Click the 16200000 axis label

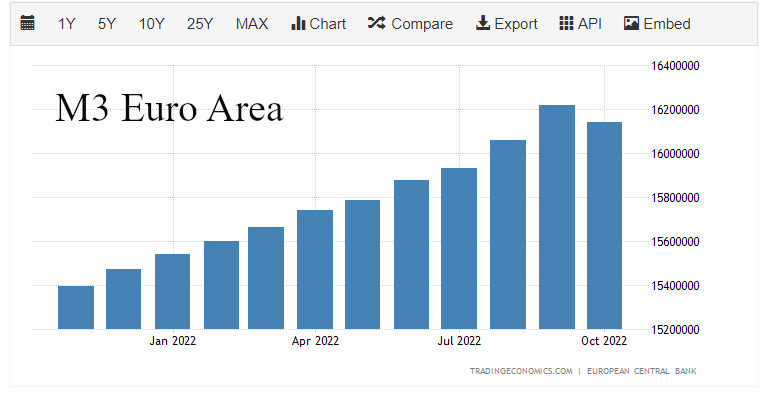[x=675, y=109]
